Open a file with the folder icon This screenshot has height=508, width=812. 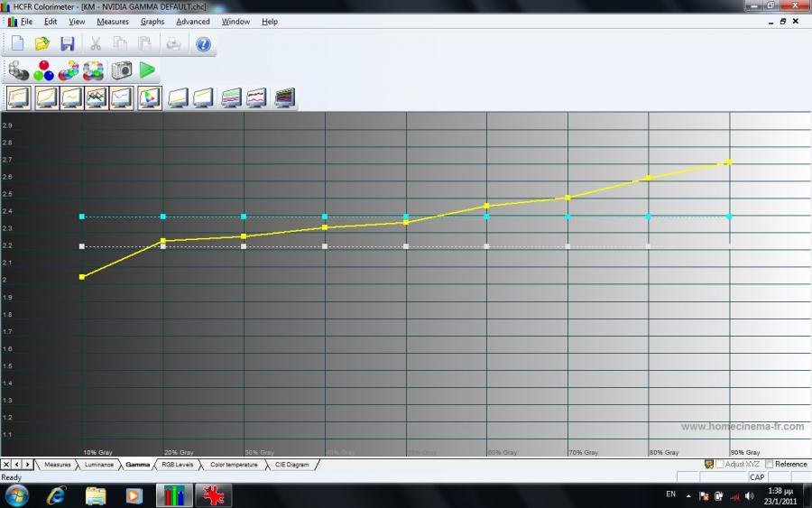[42, 43]
